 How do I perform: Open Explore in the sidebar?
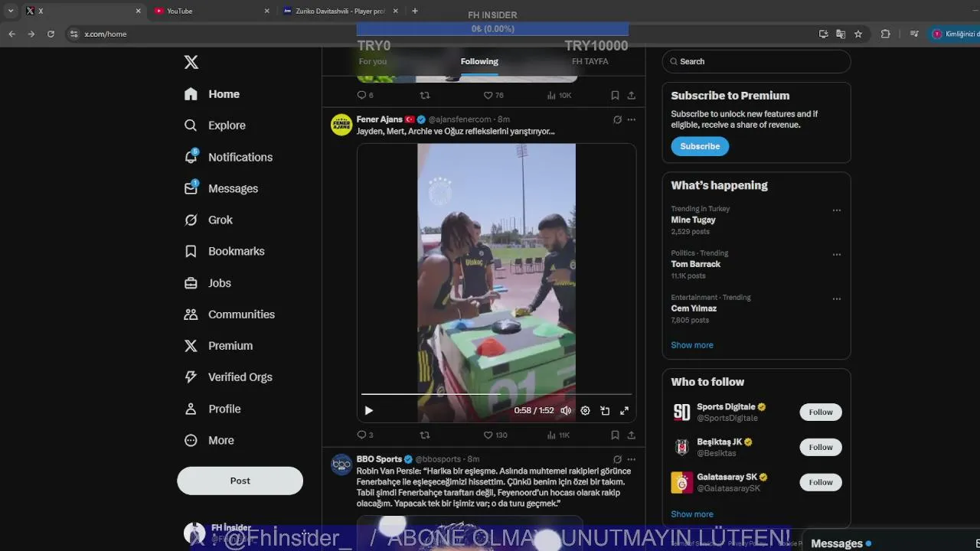(x=215, y=126)
